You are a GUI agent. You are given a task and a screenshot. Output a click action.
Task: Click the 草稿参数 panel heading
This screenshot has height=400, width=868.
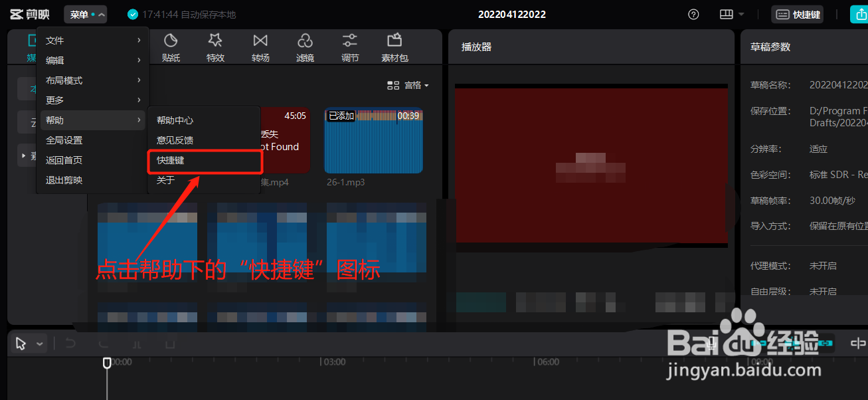pos(770,47)
